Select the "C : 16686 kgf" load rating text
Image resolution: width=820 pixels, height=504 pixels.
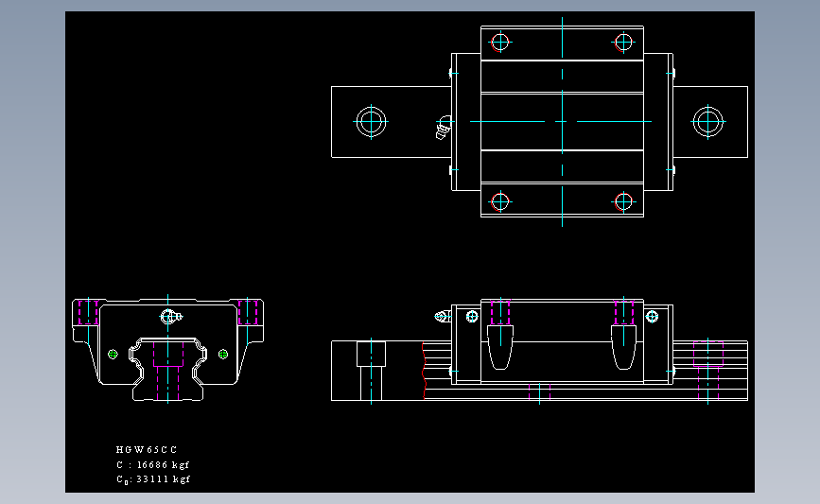[152, 465]
